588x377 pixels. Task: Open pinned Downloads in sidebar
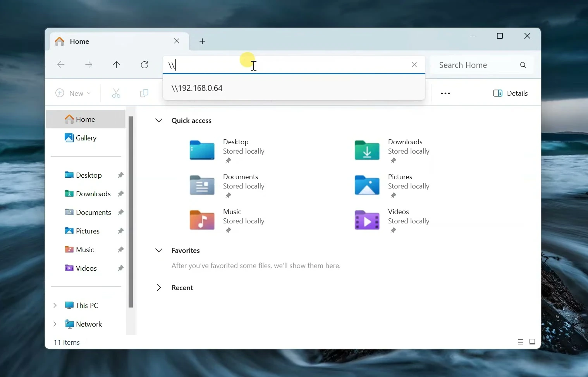[x=86, y=194]
